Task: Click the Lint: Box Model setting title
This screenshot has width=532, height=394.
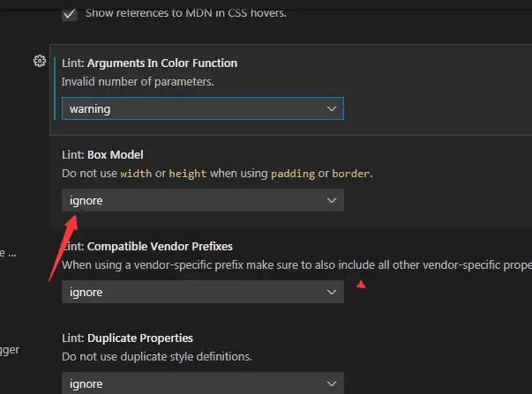Action: (102, 154)
